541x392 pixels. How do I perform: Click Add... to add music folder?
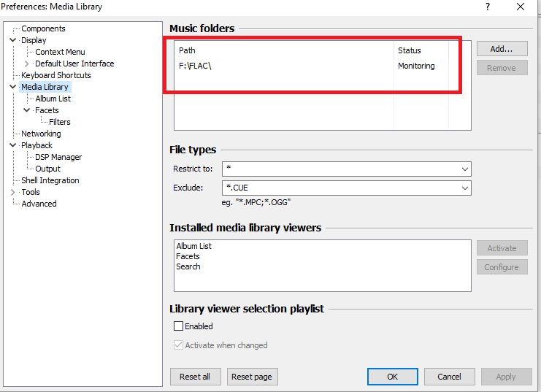point(502,49)
